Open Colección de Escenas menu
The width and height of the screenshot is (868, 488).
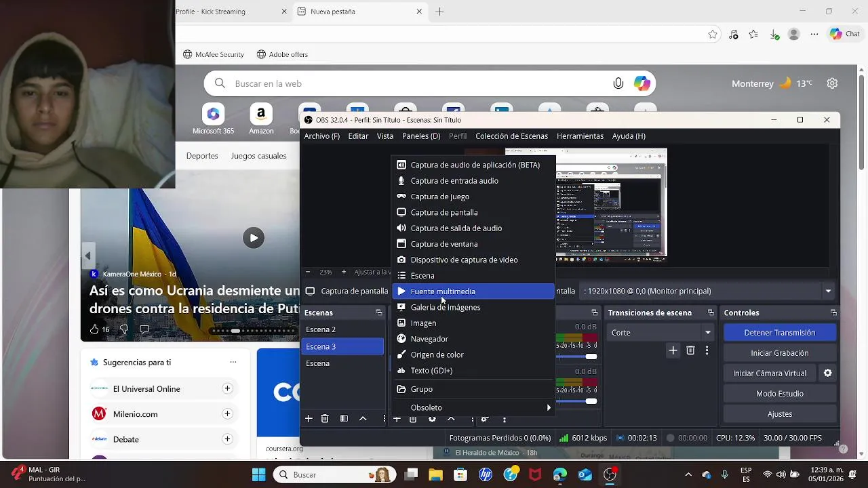tap(511, 136)
